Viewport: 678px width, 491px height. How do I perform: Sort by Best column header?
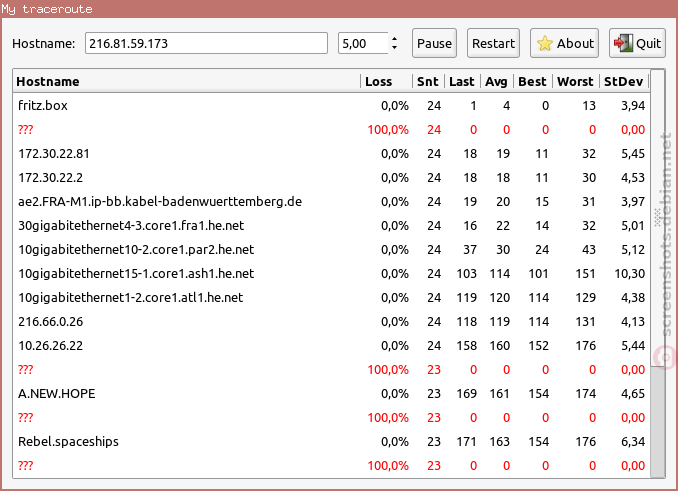coord(532,81)
